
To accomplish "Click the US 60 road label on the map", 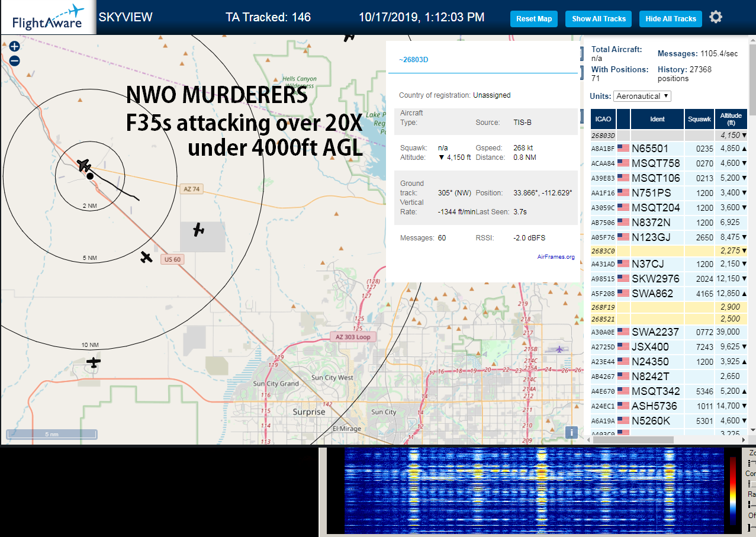I will coord(172,259).
